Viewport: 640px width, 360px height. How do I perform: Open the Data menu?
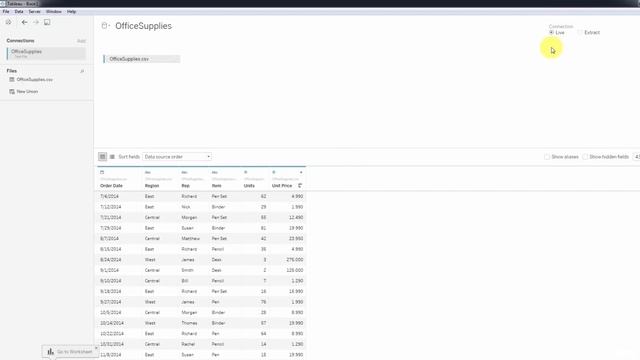(19, 11)
